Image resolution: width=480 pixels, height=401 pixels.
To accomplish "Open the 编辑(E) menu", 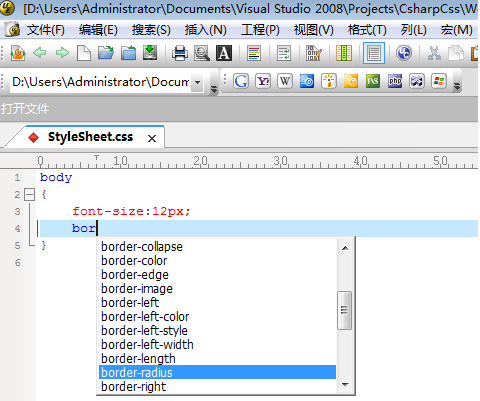I will [98, 30].
